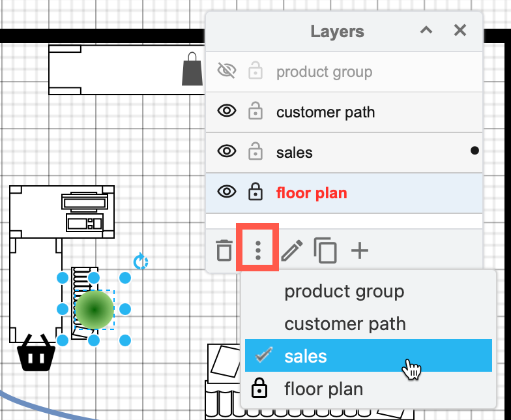Hide the sales layer
The width and height of the screenshot is (511, 420).
point(227,151)
